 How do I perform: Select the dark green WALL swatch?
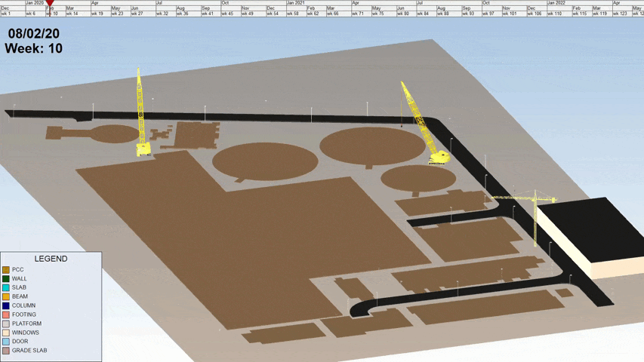(6, 278)
